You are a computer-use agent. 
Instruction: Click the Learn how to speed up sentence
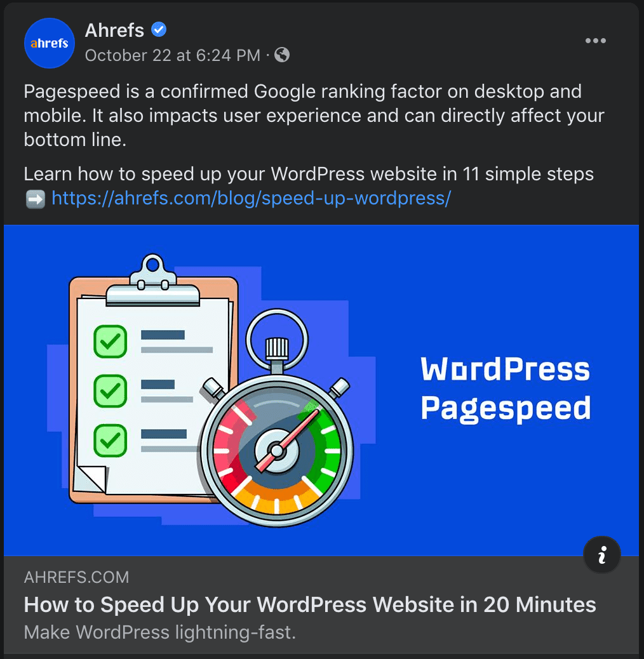309,174
